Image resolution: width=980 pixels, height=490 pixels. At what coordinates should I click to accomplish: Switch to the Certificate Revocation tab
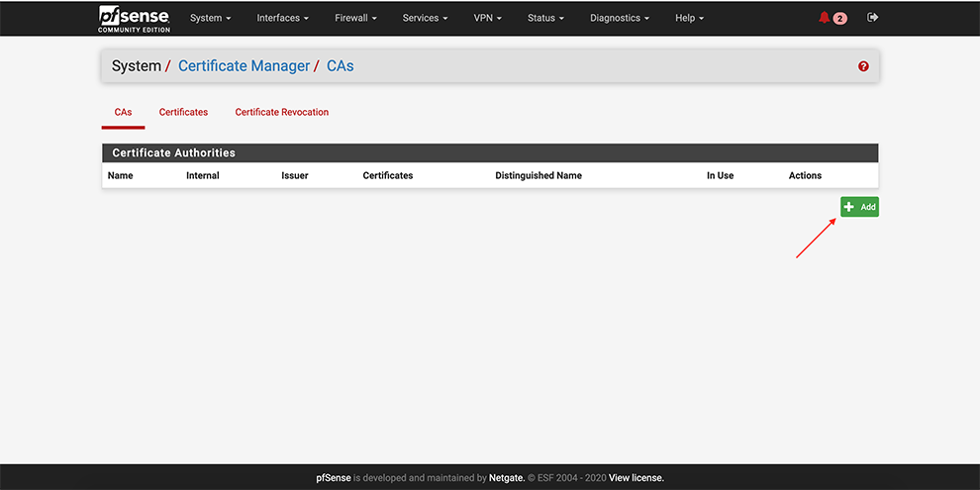pos(281,112)
